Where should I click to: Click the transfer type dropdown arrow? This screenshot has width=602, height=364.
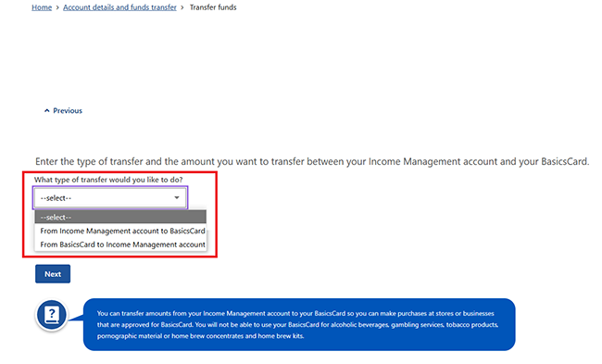pos(177,197)
